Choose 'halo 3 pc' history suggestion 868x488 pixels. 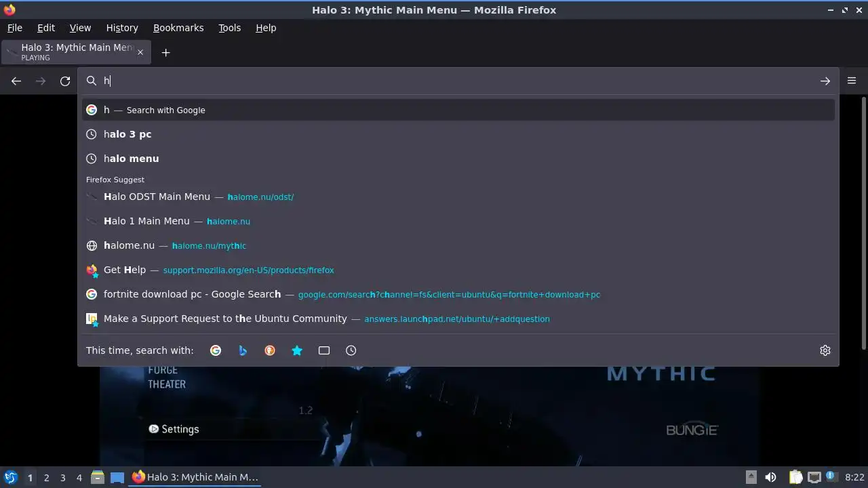(x=458, y=134)
